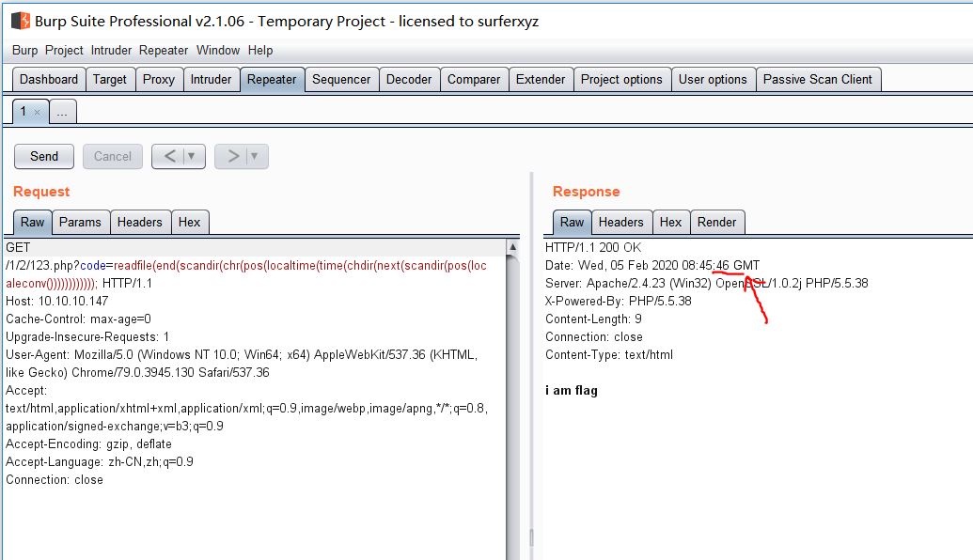
Task: Click the 'Cache-Control: max-age=0' header line
Action: [x=78, y=319]
